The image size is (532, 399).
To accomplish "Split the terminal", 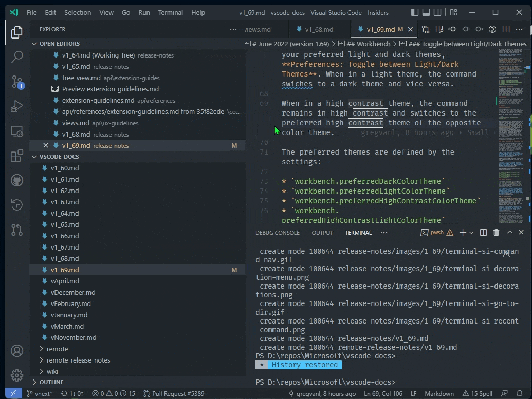I will click(x=484, y=232).
